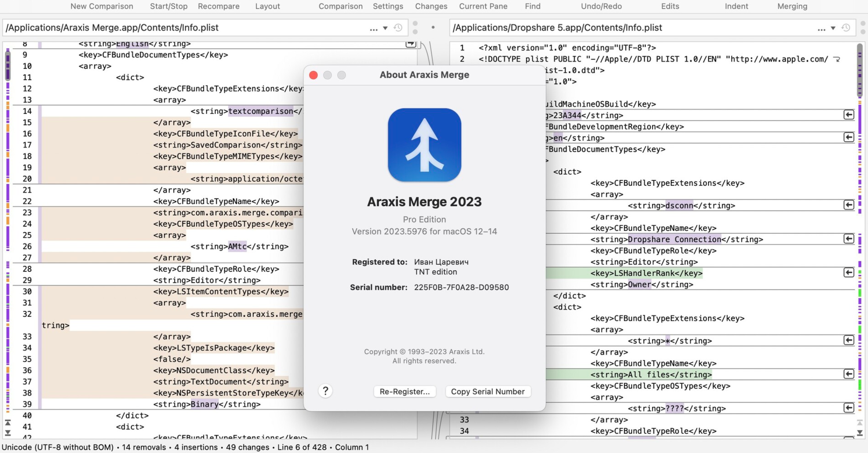Click Line 6 of 428 in status bar
This screenshot has height=453, width=868.
(302, 447)
